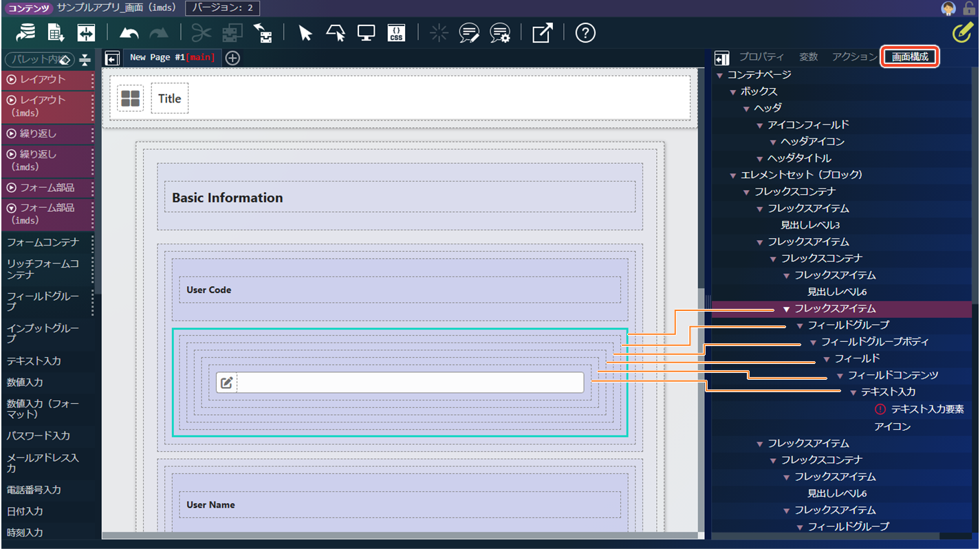Add a new page with plus icon

(232, 58)
